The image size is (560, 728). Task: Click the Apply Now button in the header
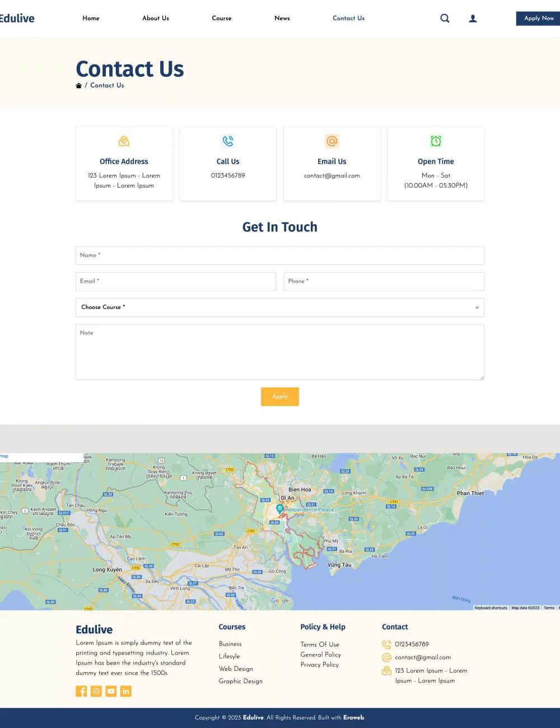pyautogui.click(x=538, y=18)
